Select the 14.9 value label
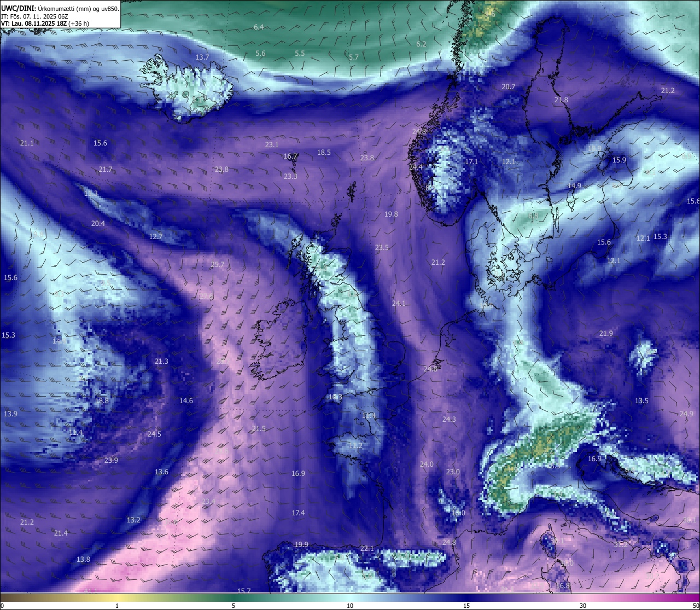Image resolution: width=700 pixels, height=610 pixels. (x=574, y=186)
